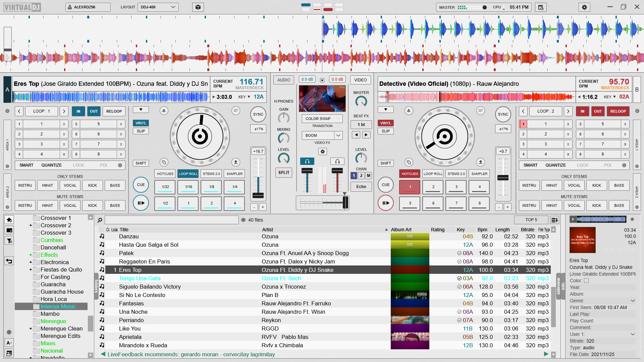Enable SLIP mode on deck B
The height and width of the screenshot is (362, 644).
385,131
